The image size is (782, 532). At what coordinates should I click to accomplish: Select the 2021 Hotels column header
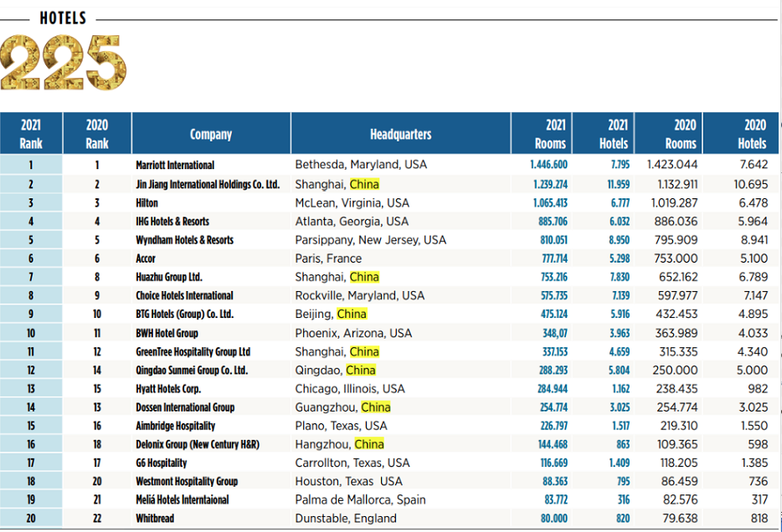(603, 134)
